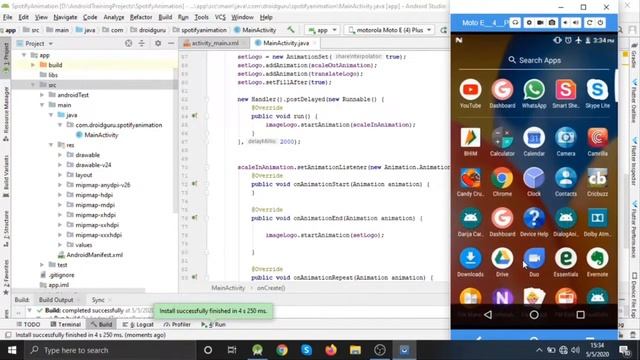Tap the Android home navigation button
Viewport: 640px width, 360px height.
point(534,315)
